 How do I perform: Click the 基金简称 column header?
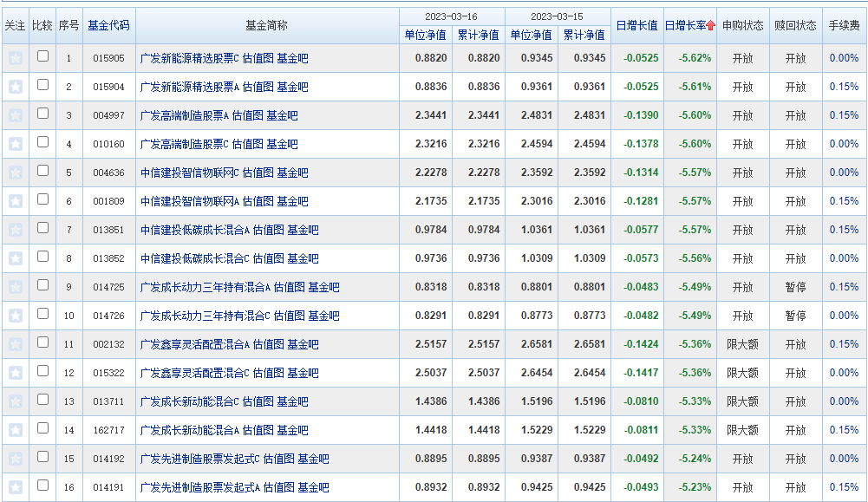(267, 25)
